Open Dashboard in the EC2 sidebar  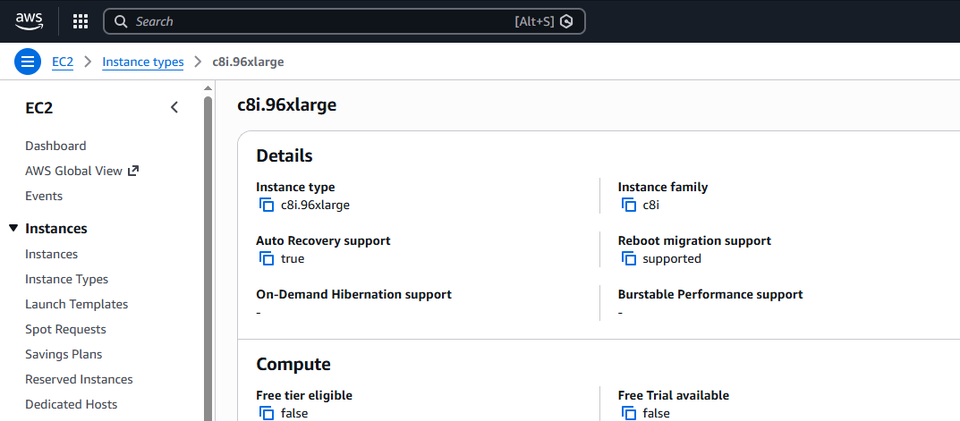point(56,146)
